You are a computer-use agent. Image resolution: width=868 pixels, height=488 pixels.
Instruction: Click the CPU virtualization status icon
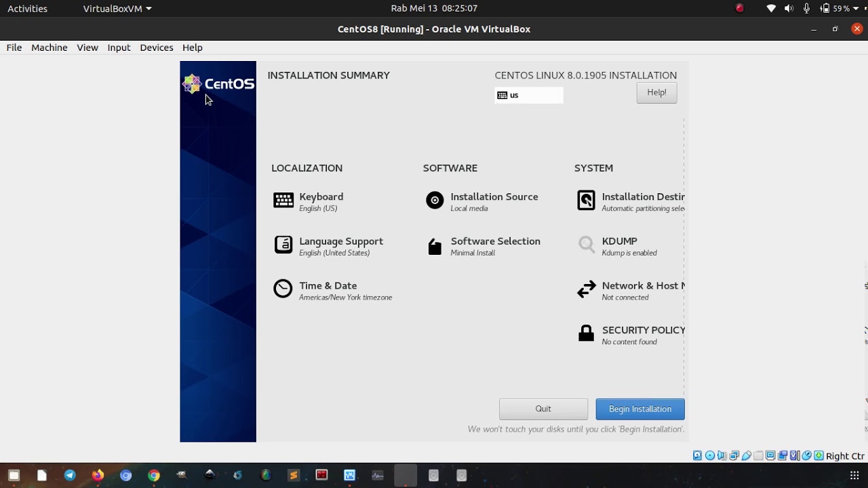pyautogui.click(x=795, y=455)
